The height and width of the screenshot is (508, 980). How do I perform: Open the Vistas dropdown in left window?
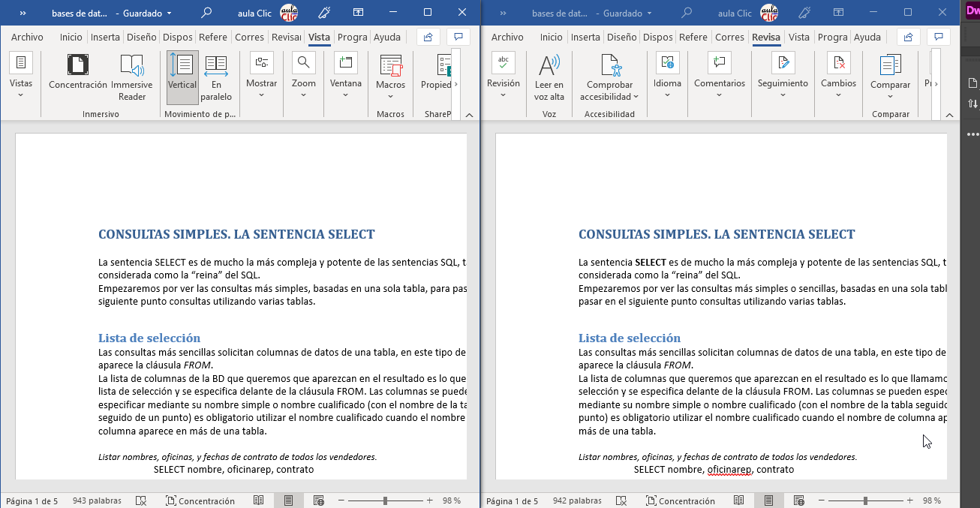tap(21, 77)
